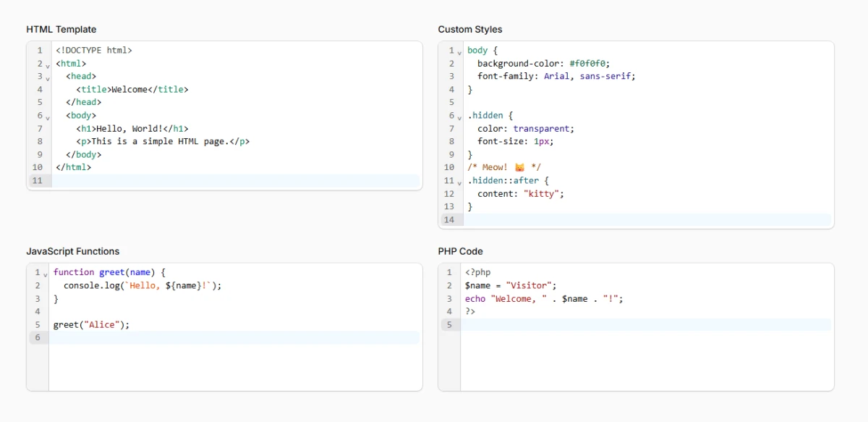The width and height of the screenshot is (868, 422).
Task: Click empty line 14 in Custom Styles editor
Action: coord(647,219)
